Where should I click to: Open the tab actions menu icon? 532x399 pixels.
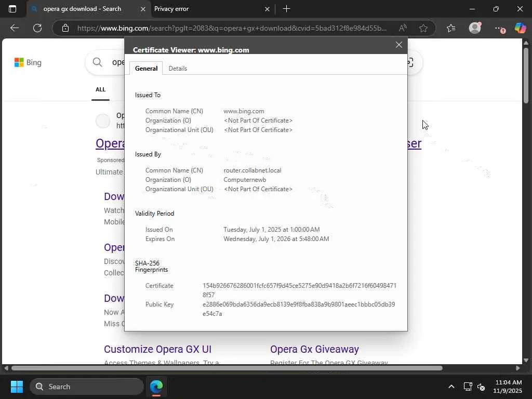point(12,9)
